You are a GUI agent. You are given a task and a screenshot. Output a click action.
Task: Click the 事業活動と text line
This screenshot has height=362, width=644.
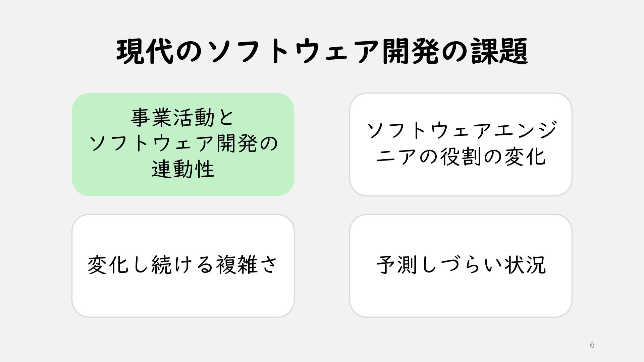[183, 118]
